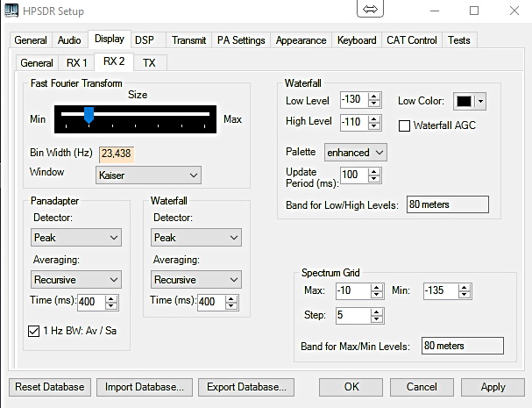Click the Export Database button

(246, 387)
